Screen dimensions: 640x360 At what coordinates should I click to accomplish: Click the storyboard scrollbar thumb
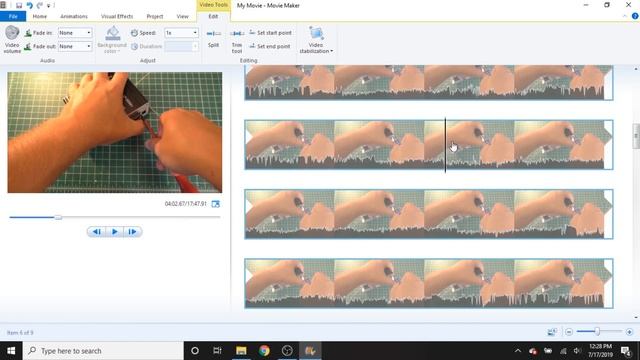click(636, 136)
